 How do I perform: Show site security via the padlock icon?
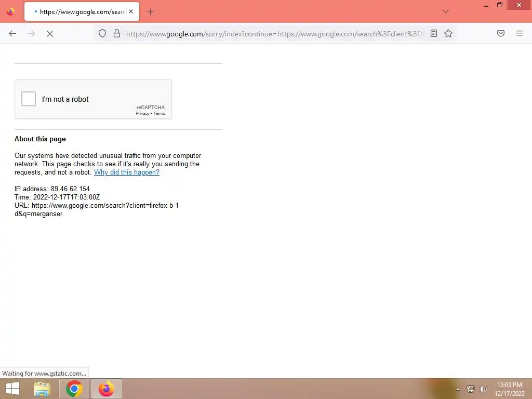117,33
